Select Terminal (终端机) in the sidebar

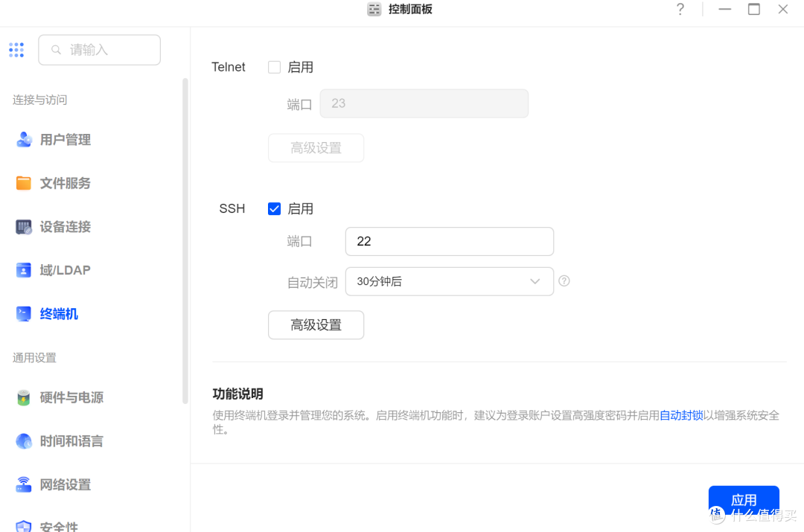pos(59,314)
